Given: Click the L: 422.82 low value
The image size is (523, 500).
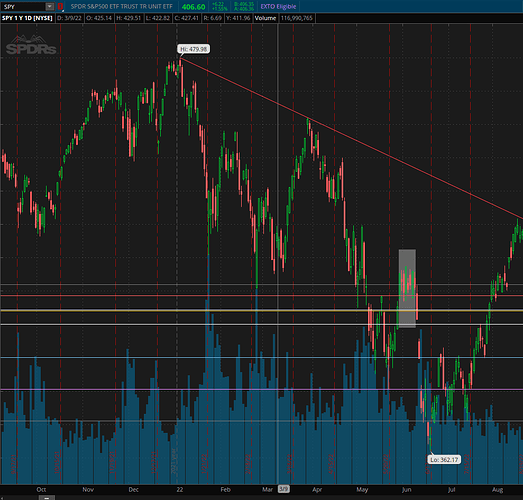Looking at the screenshot, I should pyautogui.click(x=158, y=18).
